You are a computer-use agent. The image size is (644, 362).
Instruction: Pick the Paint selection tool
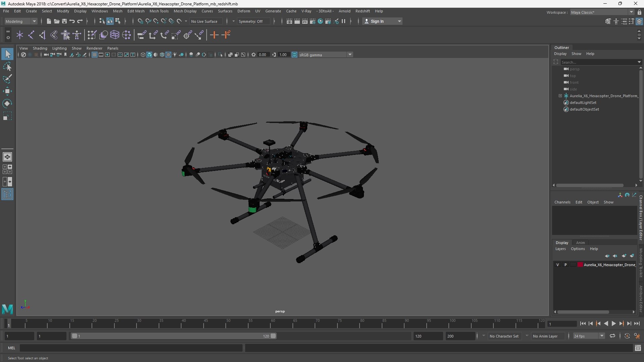pos(7,79)
